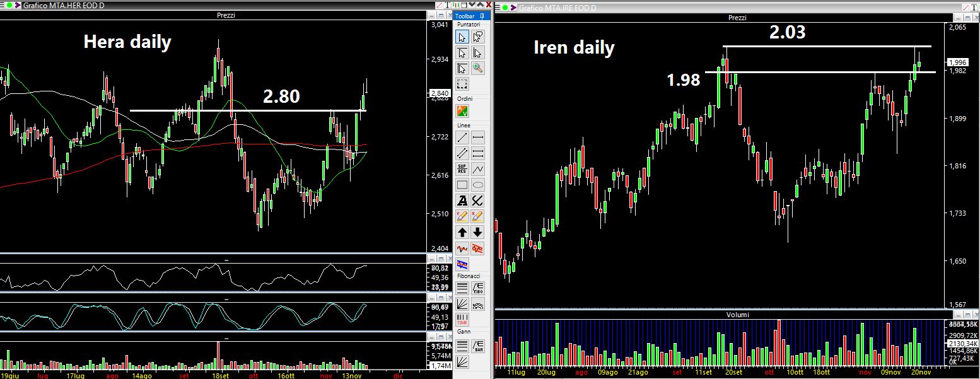Select the 1.98 label on Iren chart
The height and width of the screenshot is (379, 980).
(684, 80)
